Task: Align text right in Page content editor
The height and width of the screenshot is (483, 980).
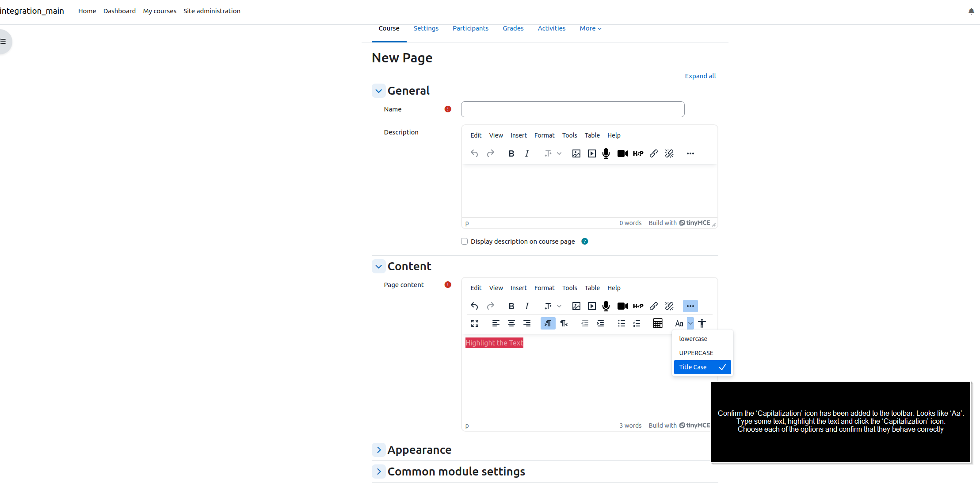Action: click(527, 323)
